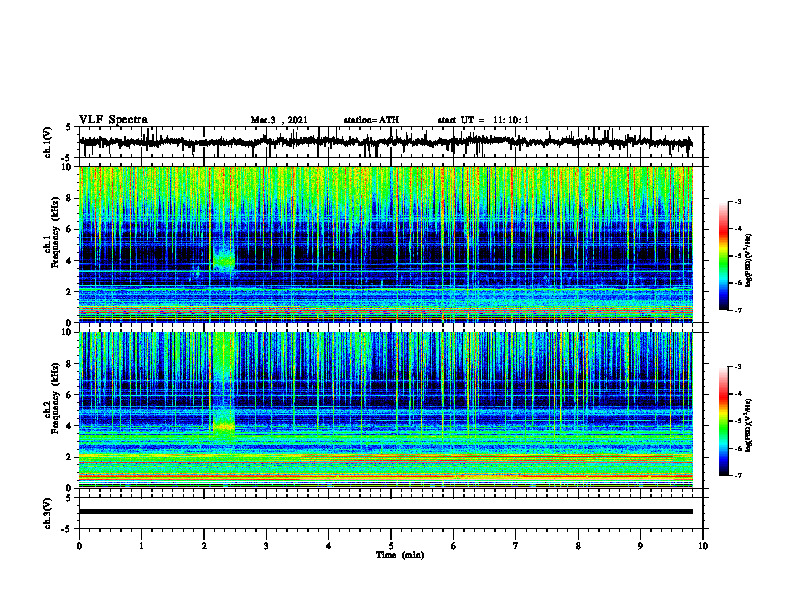
Task: Click the emission burst in ch.1 spectrogram
Action: pos(224,259)
